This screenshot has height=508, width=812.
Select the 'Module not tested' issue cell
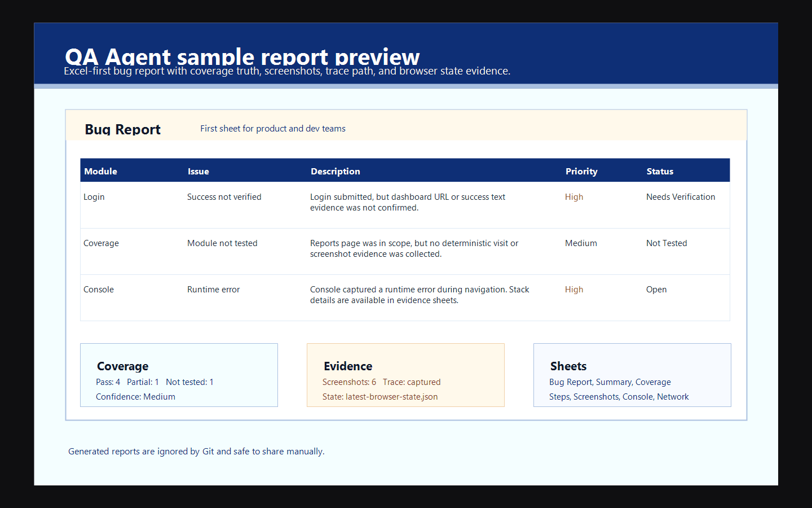click(222, 243)
